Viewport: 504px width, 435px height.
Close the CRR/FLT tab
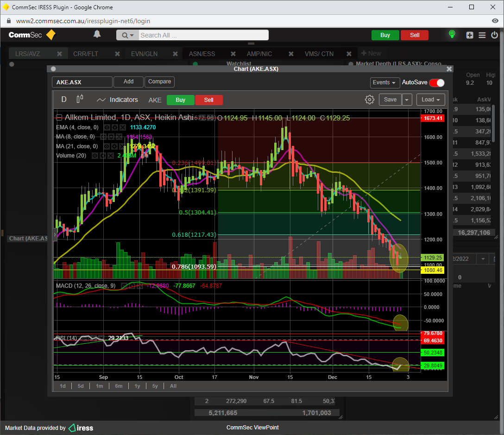tap(117, 54)
